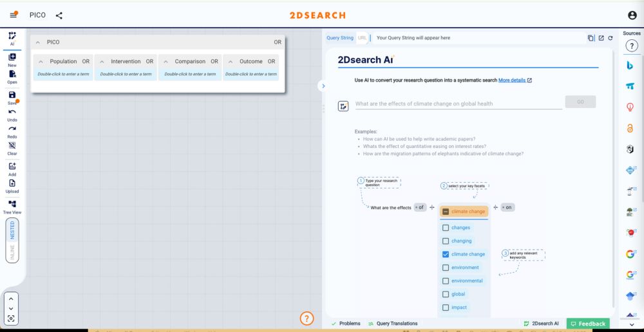Switch to the URL tab

pos(362,38)
